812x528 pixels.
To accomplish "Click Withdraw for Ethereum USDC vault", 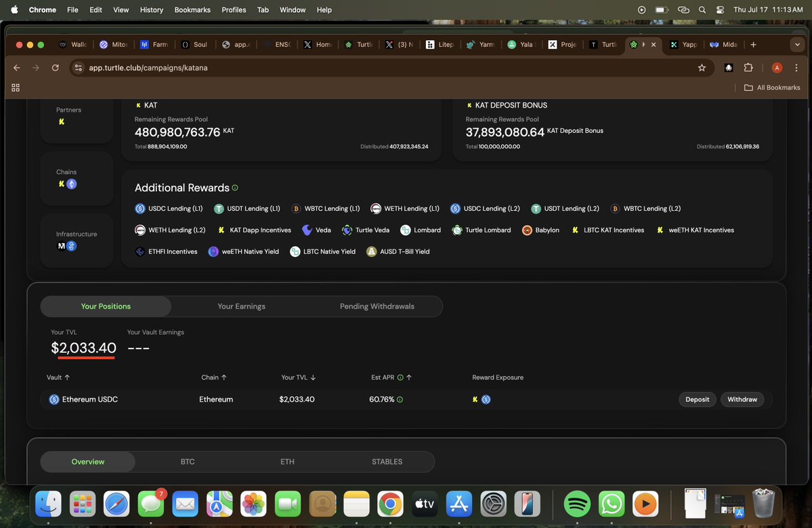I will click(x=742, y=399).
